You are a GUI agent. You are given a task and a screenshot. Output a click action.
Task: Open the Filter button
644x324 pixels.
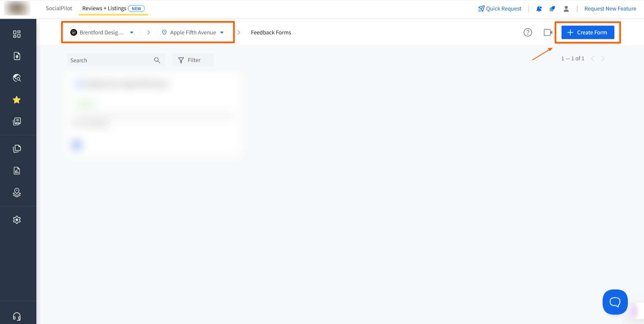pos(193,60)
